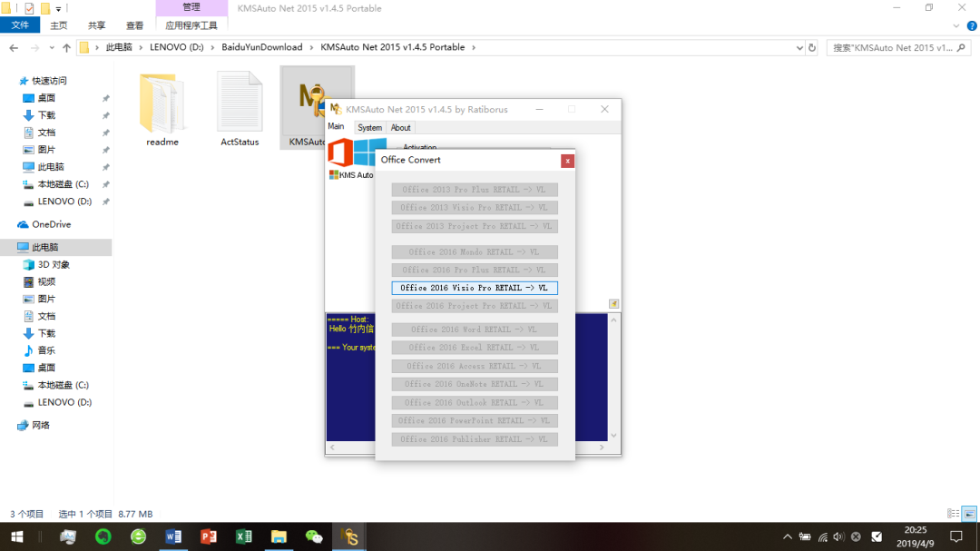Open the Windows Start menu
This screenshot has height=551, width=980.
pyautogui.click(x=17, y=536)
